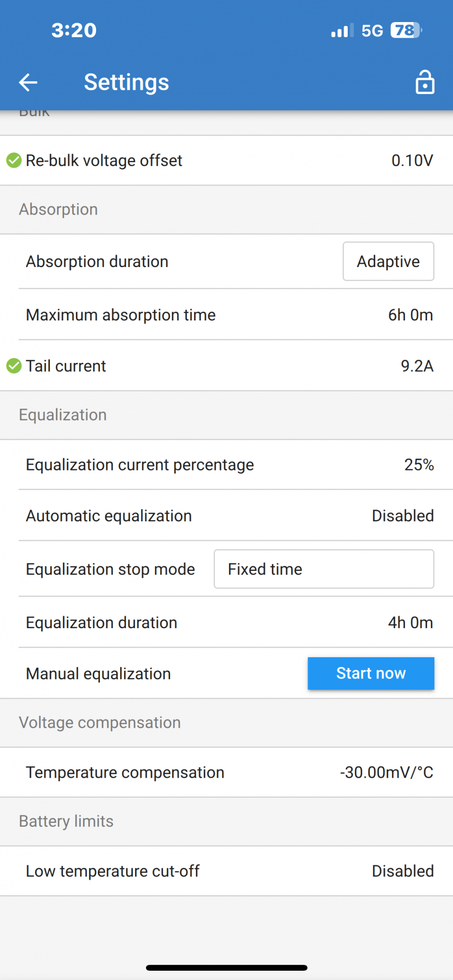Open the Absorption duration Adaptive dropdown
453x980 pixels.
[388, 262]
